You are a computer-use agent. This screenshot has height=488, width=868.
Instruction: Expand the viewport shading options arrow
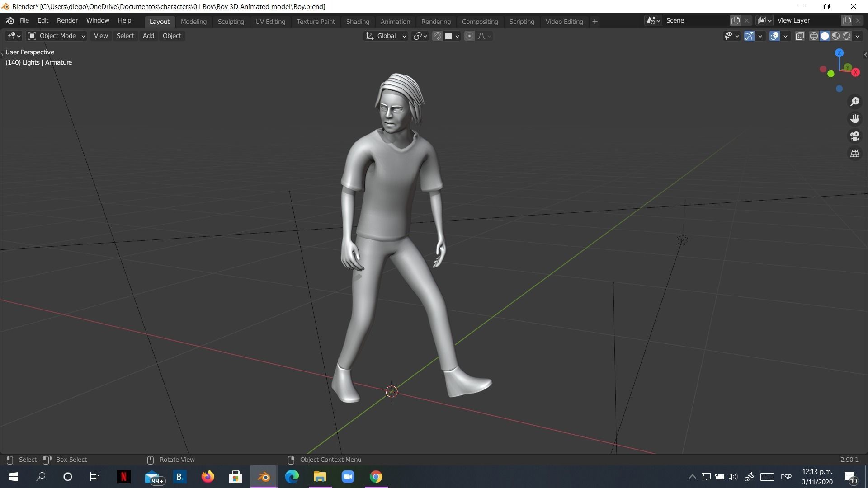pyautogui.click(x=858, y=36)
